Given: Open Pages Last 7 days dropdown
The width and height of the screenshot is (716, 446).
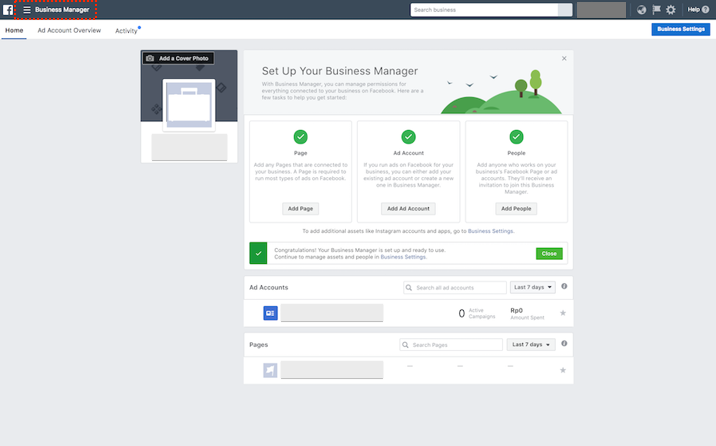Looking at the screenshot, I should (531, 344).
